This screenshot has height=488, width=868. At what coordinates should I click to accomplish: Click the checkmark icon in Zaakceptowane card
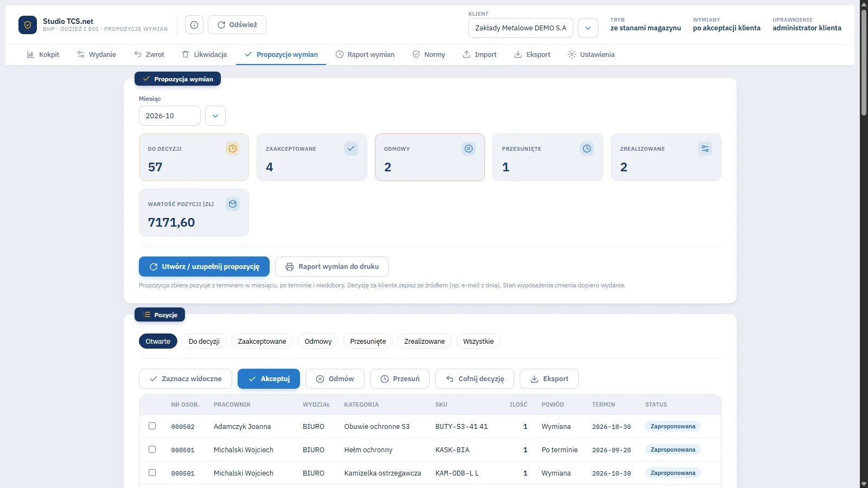coord(351,149)
